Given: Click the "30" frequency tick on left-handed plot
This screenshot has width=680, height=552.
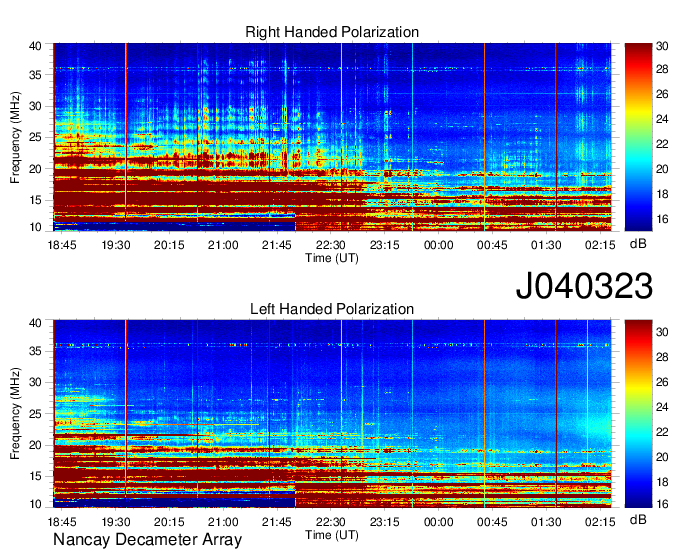Looking at the screenshot, I should click(x=35, y=382).
